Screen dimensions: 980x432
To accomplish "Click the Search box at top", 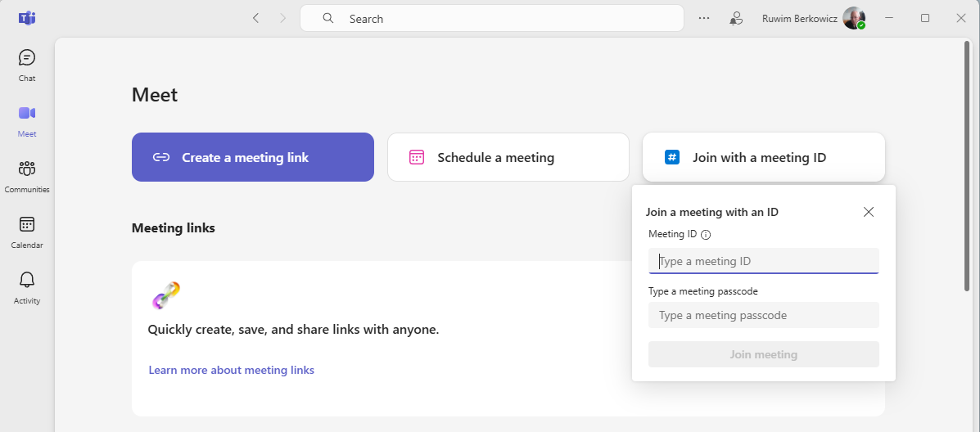I will point(491,18).
